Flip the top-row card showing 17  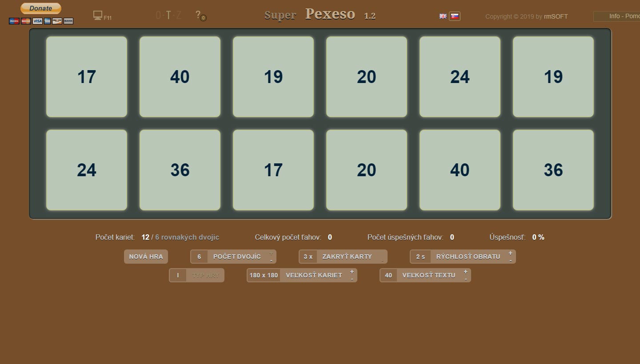[87, 77]
